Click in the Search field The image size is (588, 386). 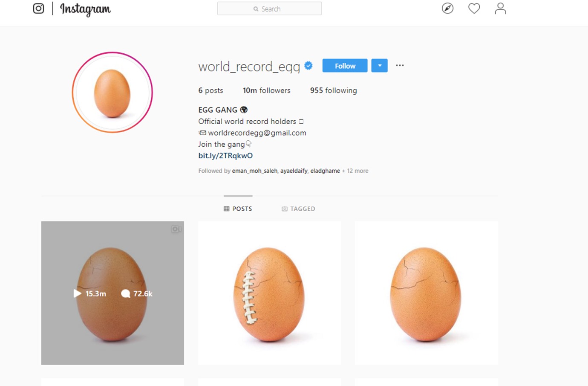tap(269, 9)
